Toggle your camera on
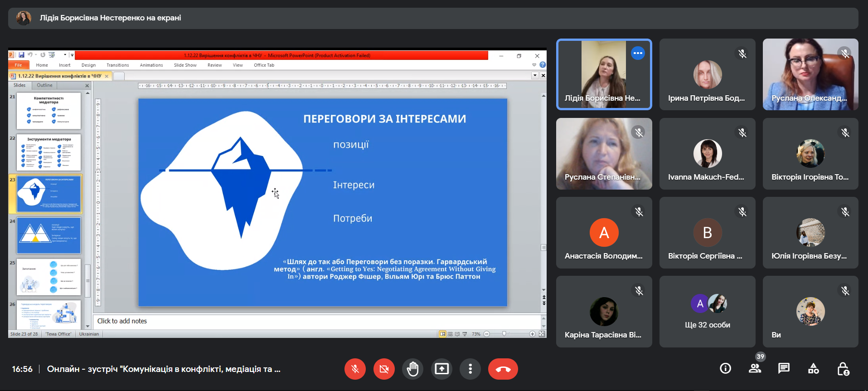Screen dimensions: 868x391 [x=384, y=369]
